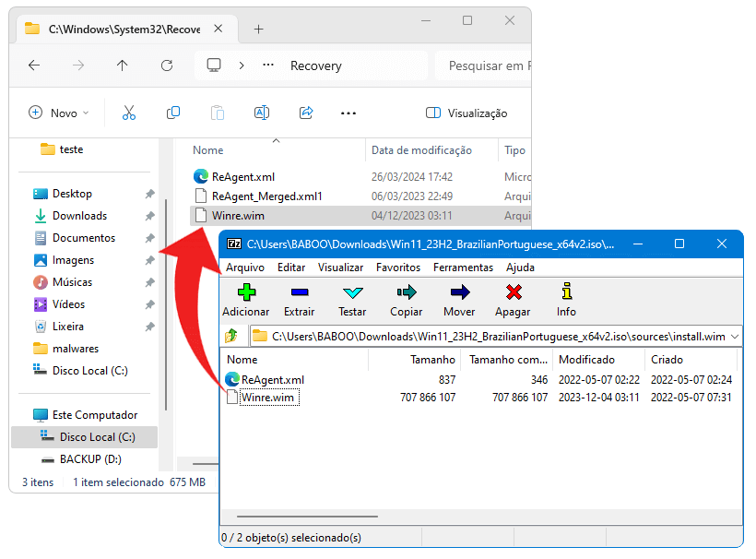The height and width of the screenshot is (559, 756).
Task: Close the System32 Recovery tab
Action: [x=218, y=29]
